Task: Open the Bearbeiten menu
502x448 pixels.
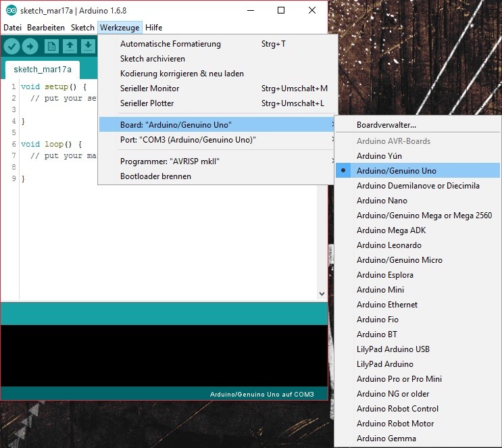Action: [46, 28]
